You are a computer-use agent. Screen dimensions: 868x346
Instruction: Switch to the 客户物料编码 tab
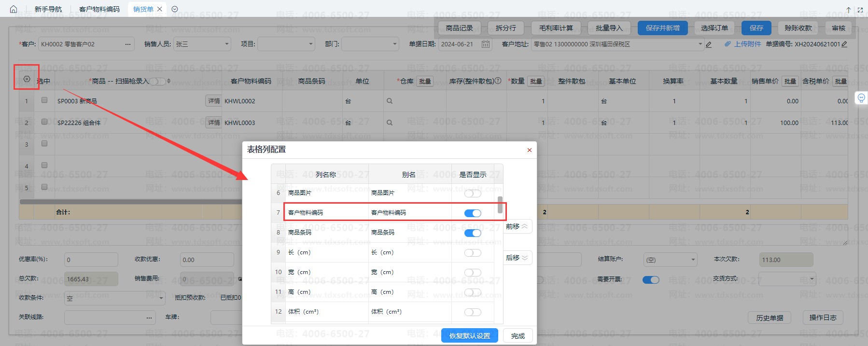point(99,9)
